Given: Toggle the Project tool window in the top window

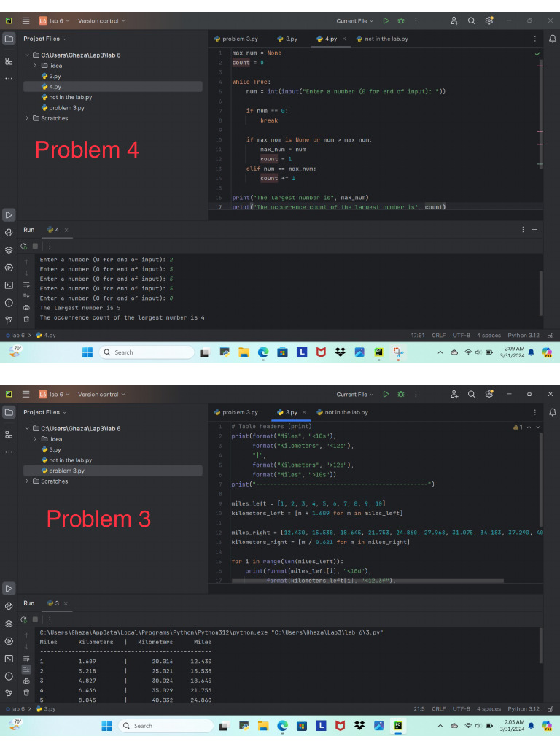Looking at the screenshot, I should (x=9, y=39).
